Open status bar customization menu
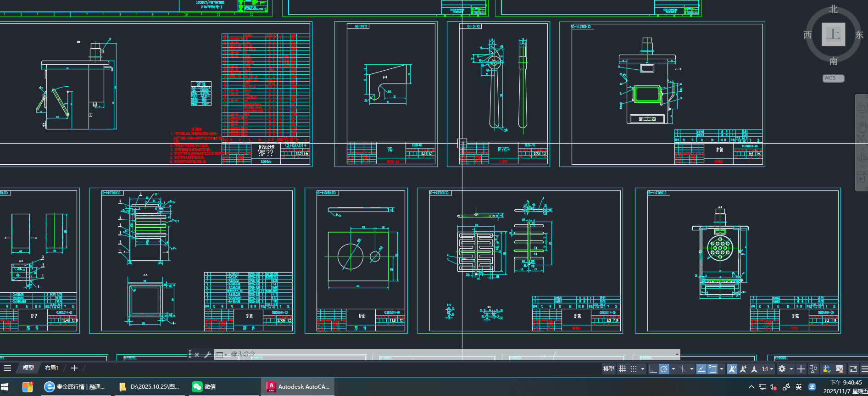Viewport: 868px width, 396px height. tap(864, 369)
